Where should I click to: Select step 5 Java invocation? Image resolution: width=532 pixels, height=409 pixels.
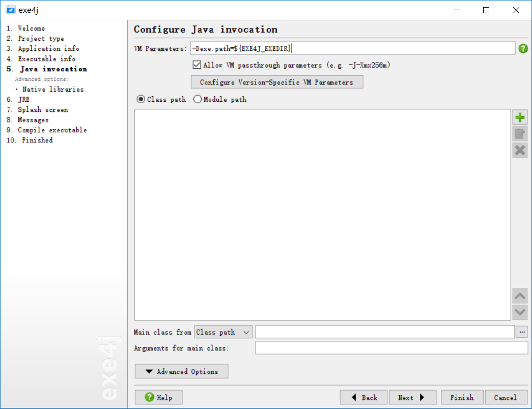click(x=47, y=69)
